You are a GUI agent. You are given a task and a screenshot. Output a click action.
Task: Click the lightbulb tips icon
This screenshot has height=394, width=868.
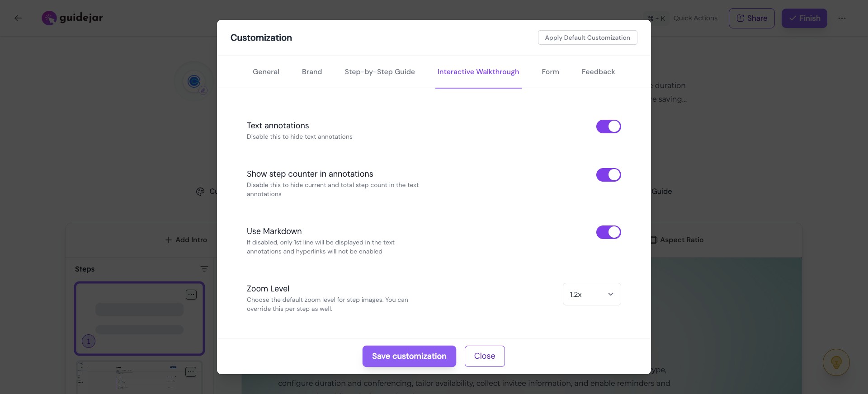tap(836, 362)
